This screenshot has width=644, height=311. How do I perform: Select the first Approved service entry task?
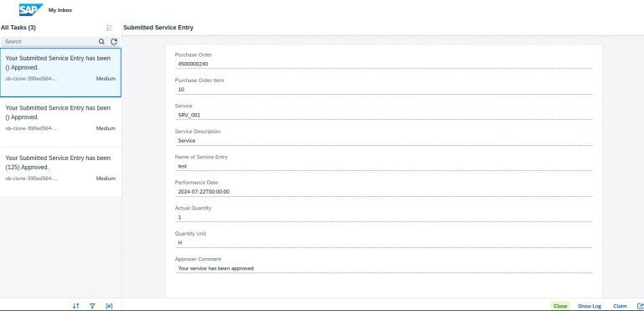(60, 72)
